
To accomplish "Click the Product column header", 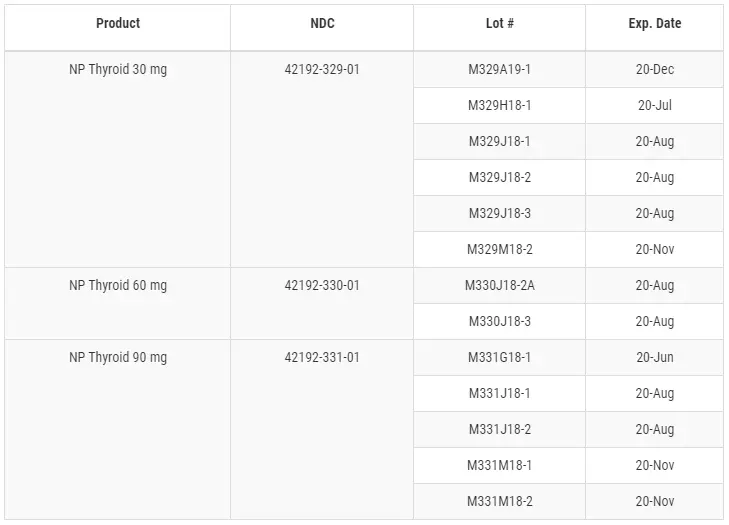I will [118, 23].
